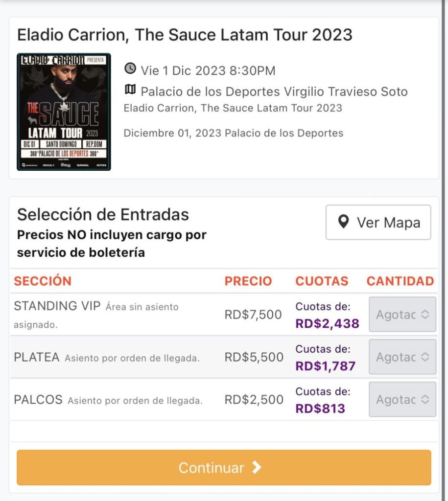Click the PRECIO column header
Screen dimensions: 448x501
click(x=248, y=281)
